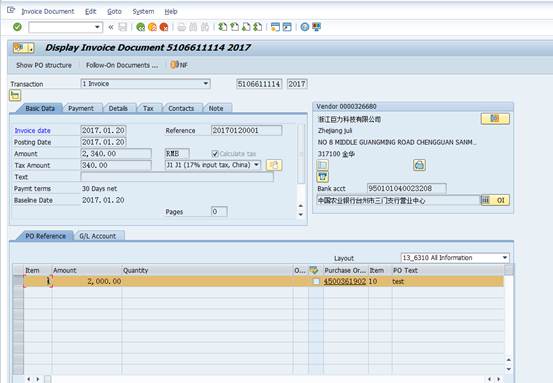Viewport: 553px width, 383px height.
Task: Click the Print toolbar icon
Action: pos(181,27)
